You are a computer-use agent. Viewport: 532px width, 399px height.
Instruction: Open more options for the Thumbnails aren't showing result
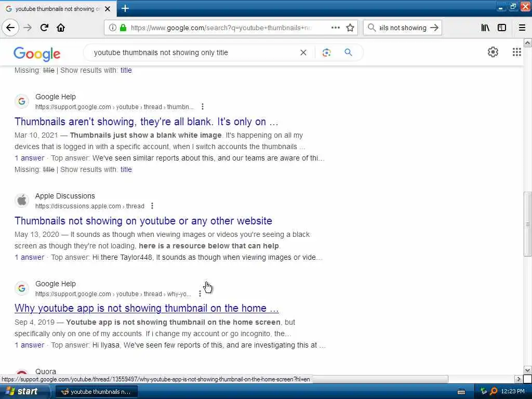click(203, 107)
